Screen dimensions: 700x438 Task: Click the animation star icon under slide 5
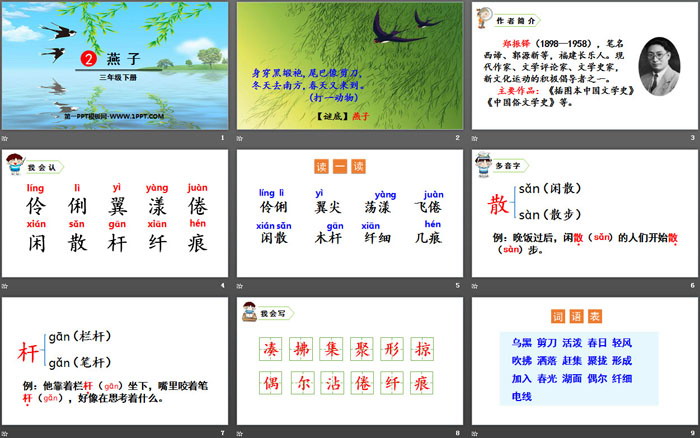[x=241, y=285]
